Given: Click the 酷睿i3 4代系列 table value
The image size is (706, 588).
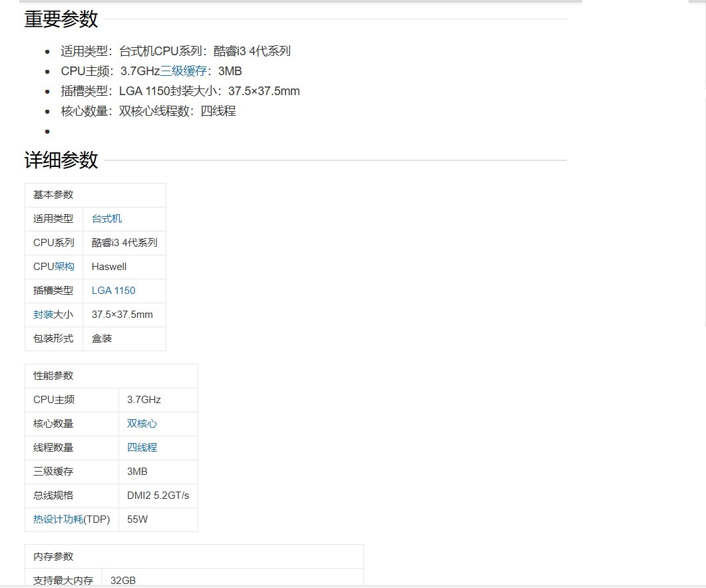Looking at the screenshot, I should pyautogui.click(x=124, y=243).
